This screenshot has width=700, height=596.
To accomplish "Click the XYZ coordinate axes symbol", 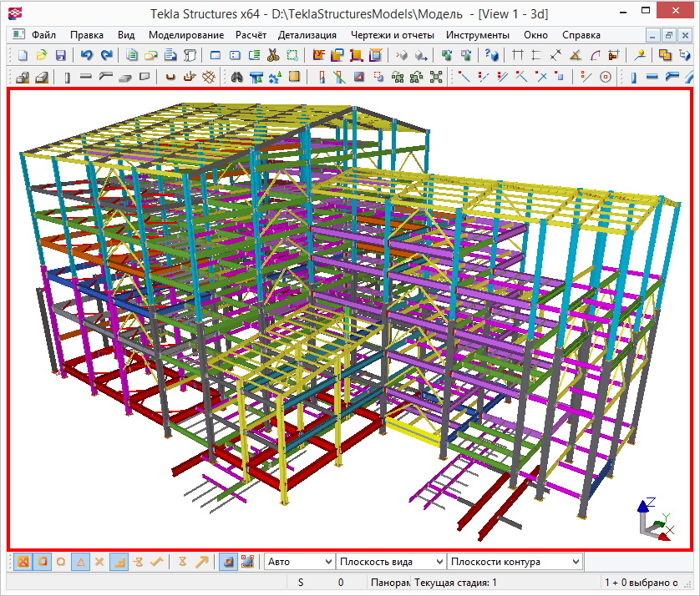I will 656,520.
